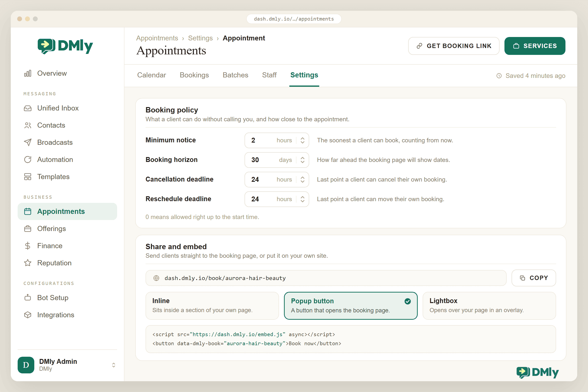
Task: Click the Contacts people icon
Action: [28, 125]
